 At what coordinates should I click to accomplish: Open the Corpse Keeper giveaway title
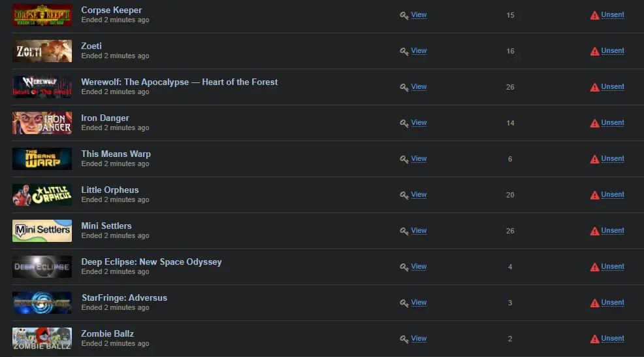tap(111, 10)
